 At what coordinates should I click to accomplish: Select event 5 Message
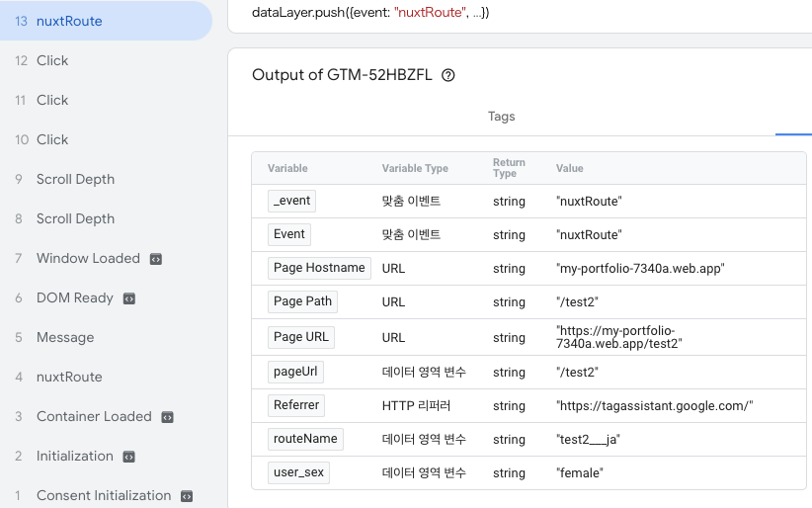[106, 337]
